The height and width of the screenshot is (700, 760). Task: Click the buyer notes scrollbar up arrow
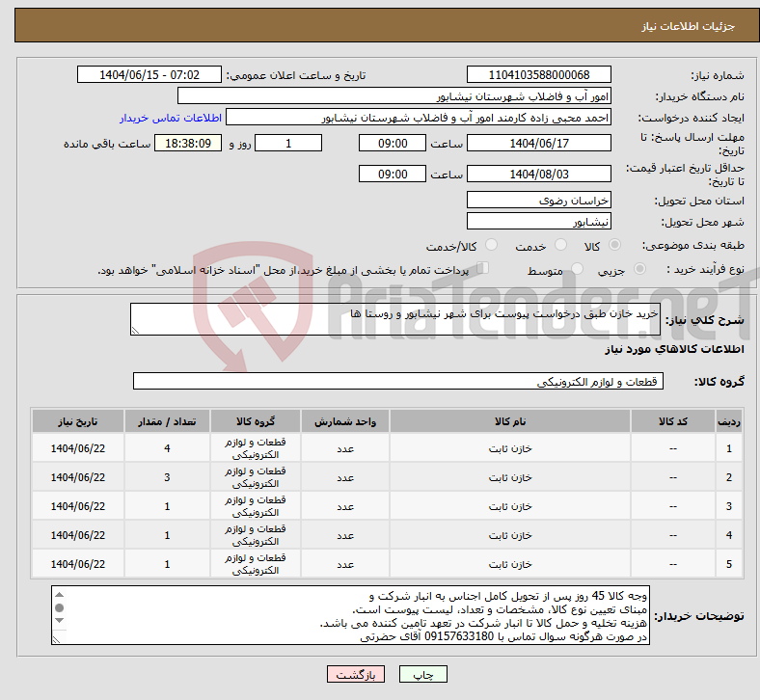click(59, 594)
